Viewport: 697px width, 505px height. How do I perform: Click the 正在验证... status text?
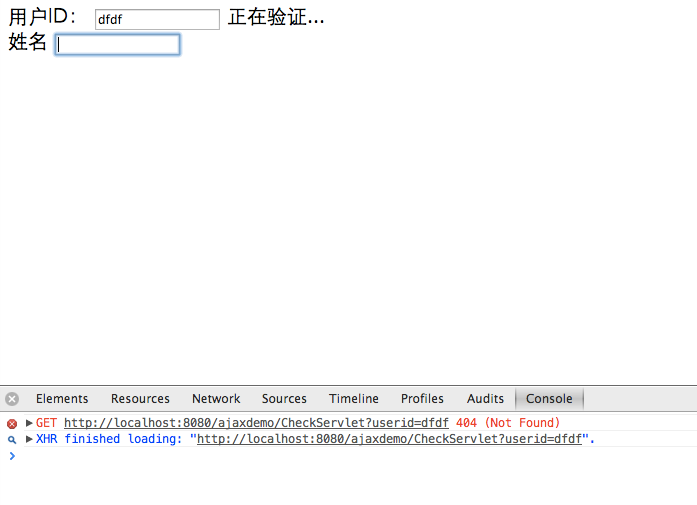[x=276, y=17]
